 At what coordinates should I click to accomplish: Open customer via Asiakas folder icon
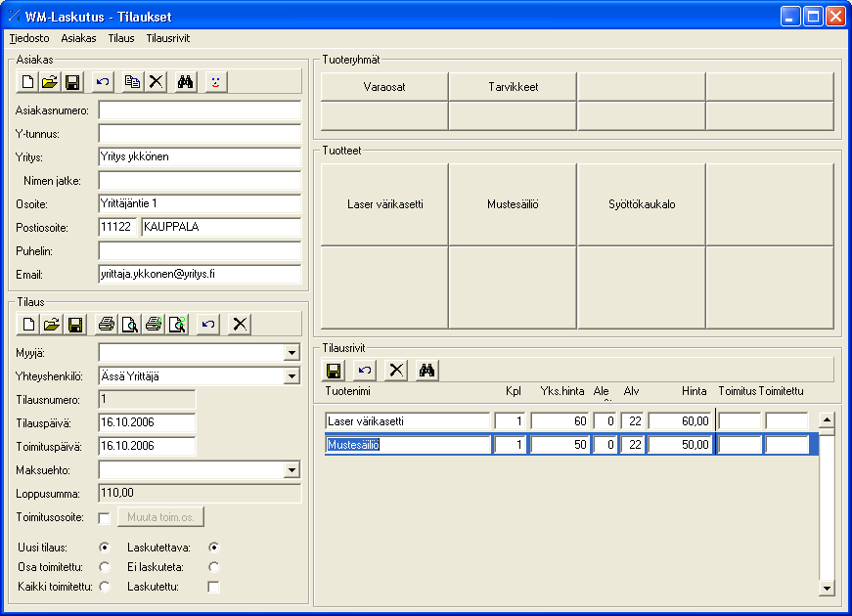[50, 82]
